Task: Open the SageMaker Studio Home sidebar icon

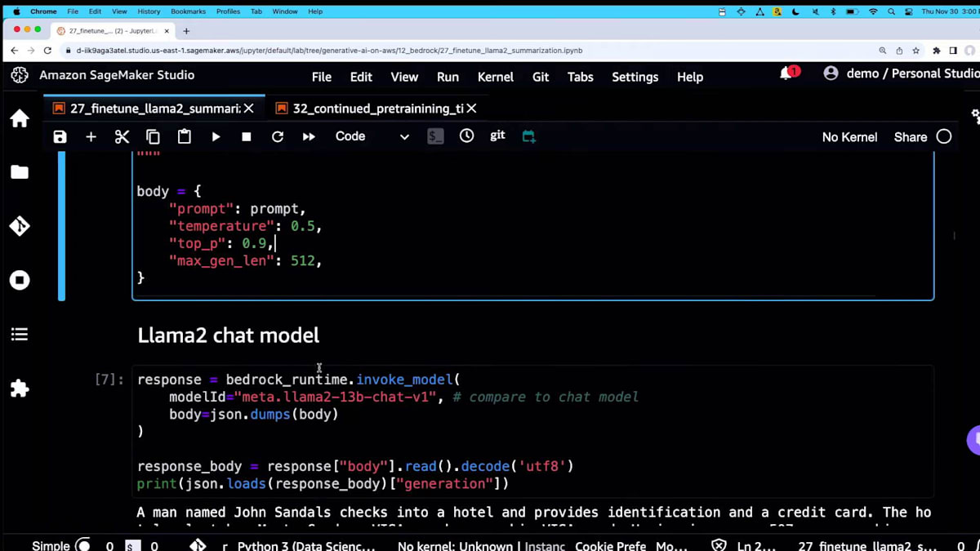Action: point(20,118)
